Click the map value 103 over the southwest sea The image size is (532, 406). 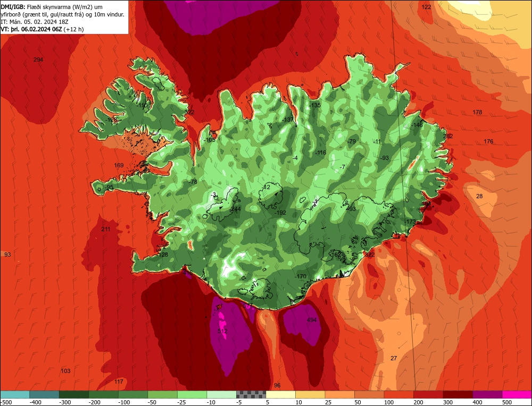(65, 371)
